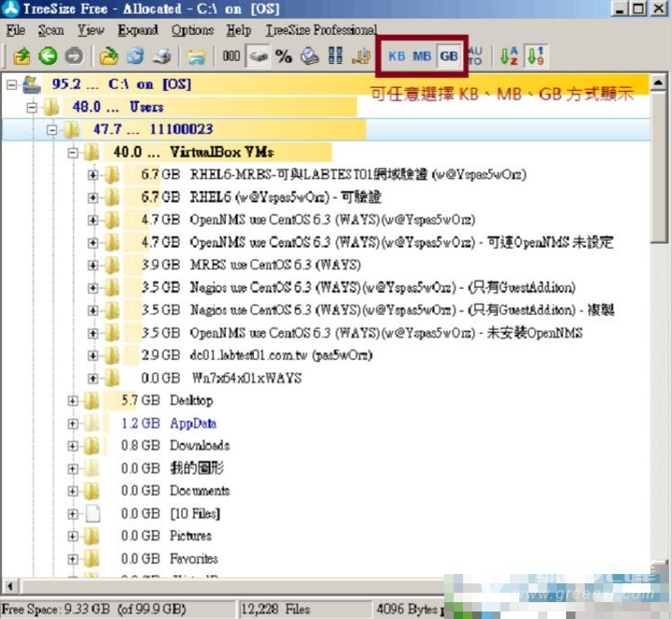Click the Downloads folder icon
The height and width of the screenshot is (619, 672).
pyautogui.click(x=91, y=445)
